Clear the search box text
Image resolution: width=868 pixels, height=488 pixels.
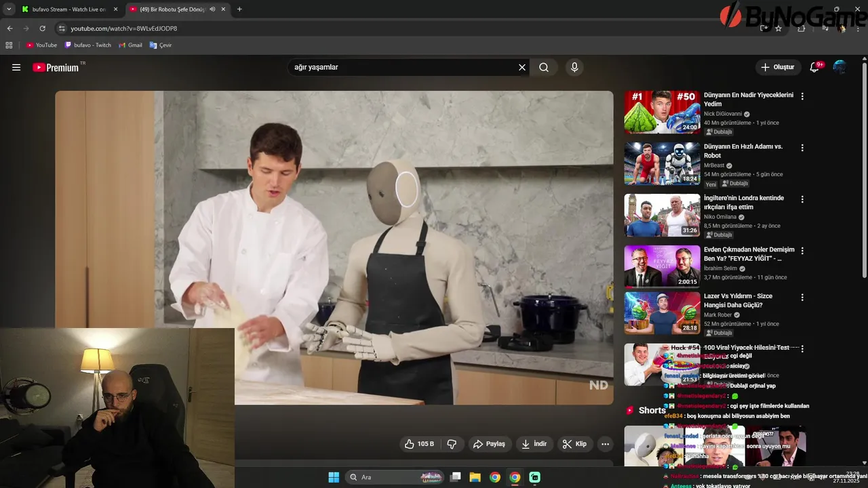coord(522,67)
